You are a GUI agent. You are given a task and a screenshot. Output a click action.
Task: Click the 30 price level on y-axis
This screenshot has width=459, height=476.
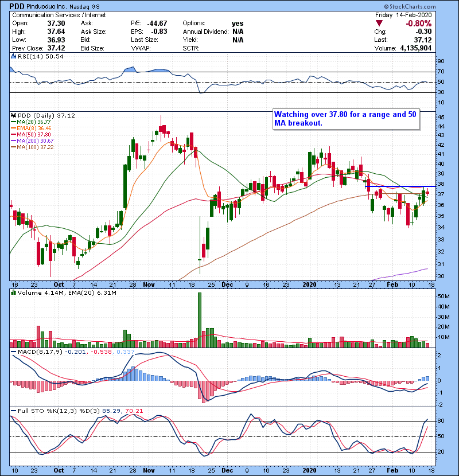[441, 276]
